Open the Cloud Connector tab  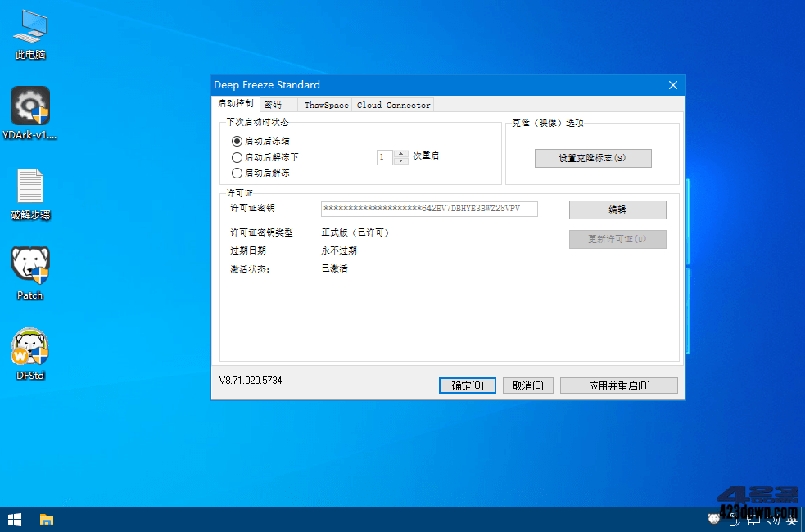click(x=393, y=105)
